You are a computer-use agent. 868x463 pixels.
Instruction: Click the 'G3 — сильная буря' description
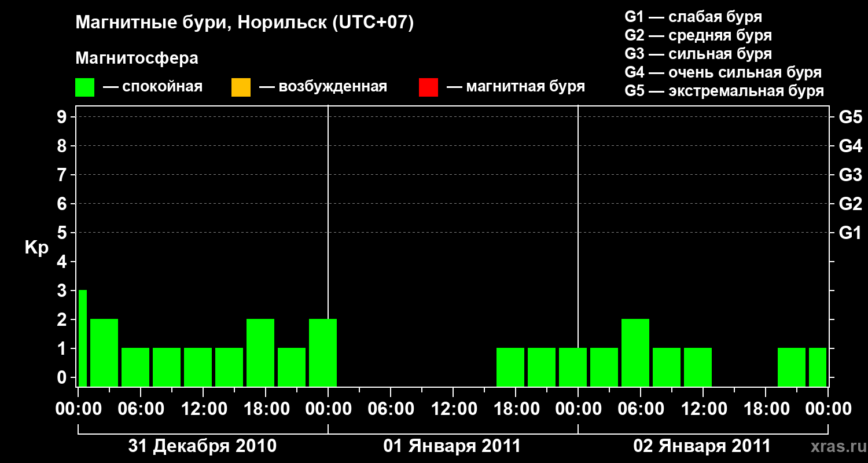[x=698, y=54]
